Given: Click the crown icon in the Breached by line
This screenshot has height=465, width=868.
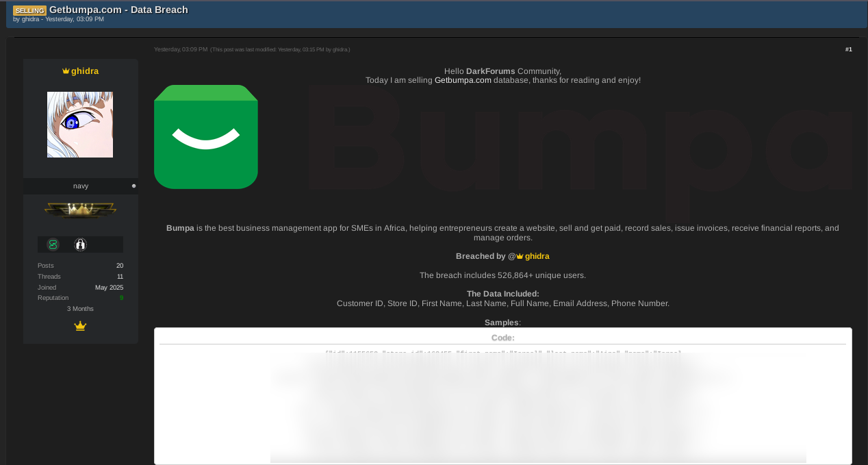Looking at the screenshot, I should click(x=520, y=256).
